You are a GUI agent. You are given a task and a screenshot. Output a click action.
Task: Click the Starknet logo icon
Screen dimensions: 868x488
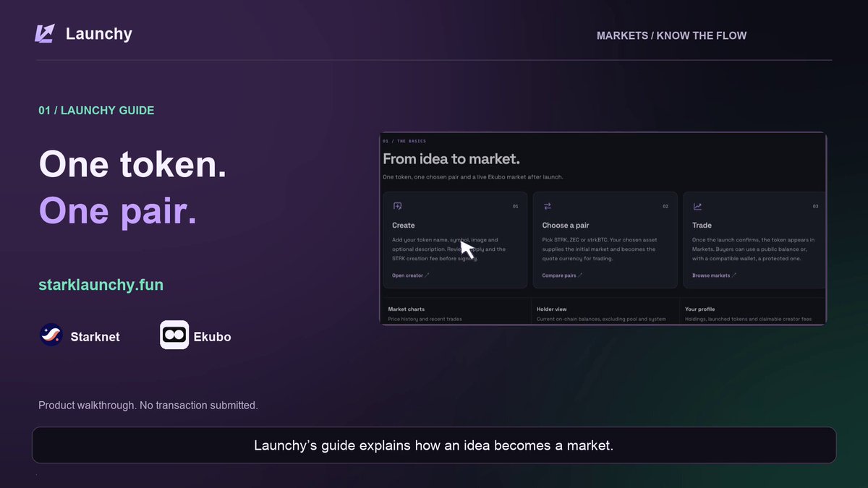point(51,335)
